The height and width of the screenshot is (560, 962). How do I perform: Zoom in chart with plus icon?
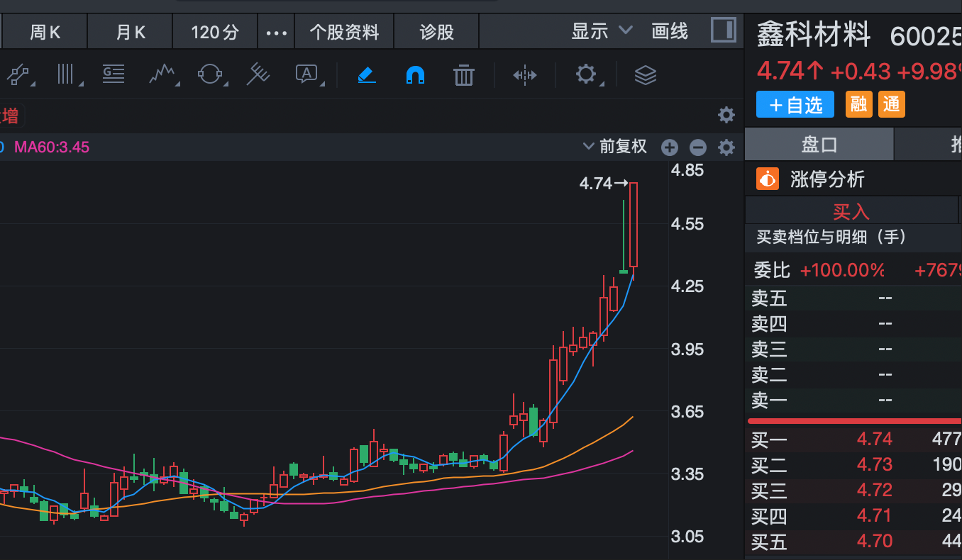click(670, 147)
